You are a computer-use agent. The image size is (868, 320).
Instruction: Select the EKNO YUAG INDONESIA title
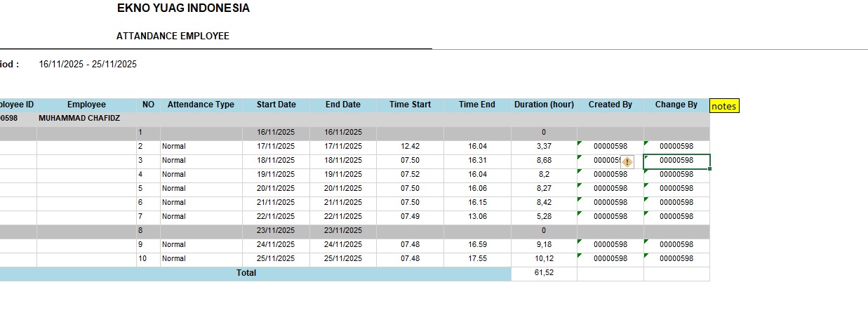point(183,9)
